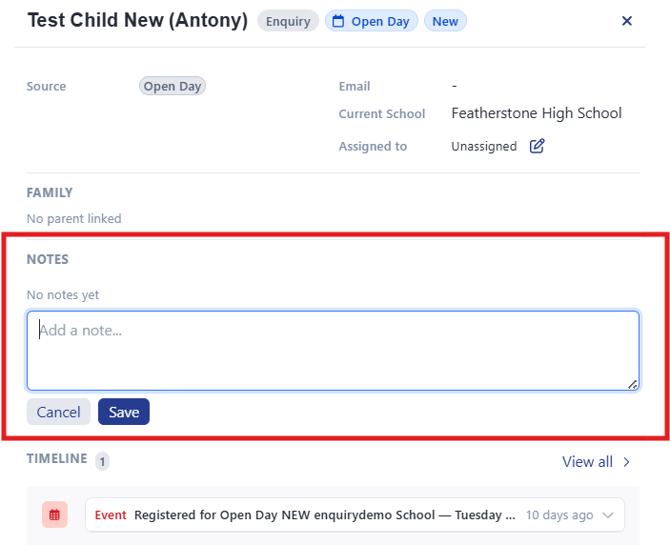Image resolution: width=670 pixels, height=545 pixels.
Task: Close the Test Child New panel
Action: [x=626, y=21]
